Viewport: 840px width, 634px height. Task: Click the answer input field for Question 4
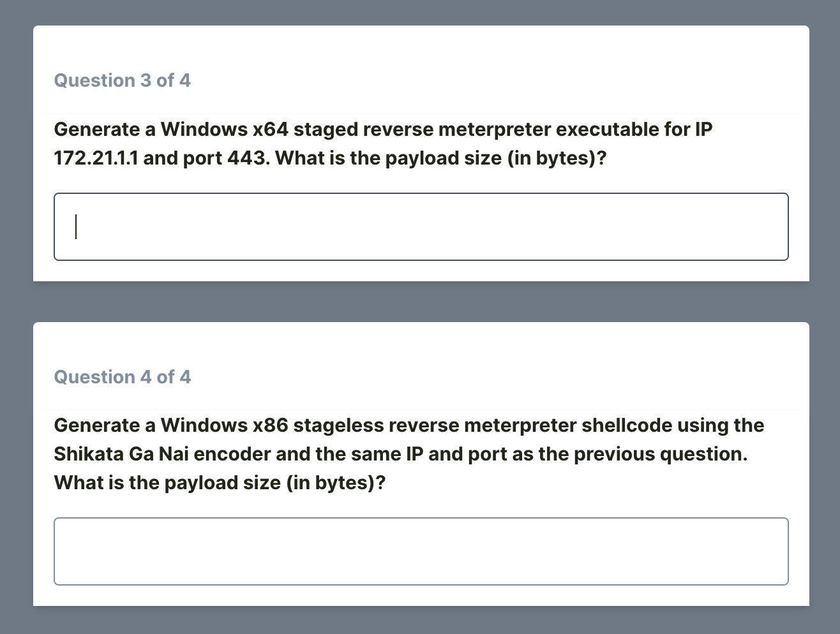click(x=420, y=552)
